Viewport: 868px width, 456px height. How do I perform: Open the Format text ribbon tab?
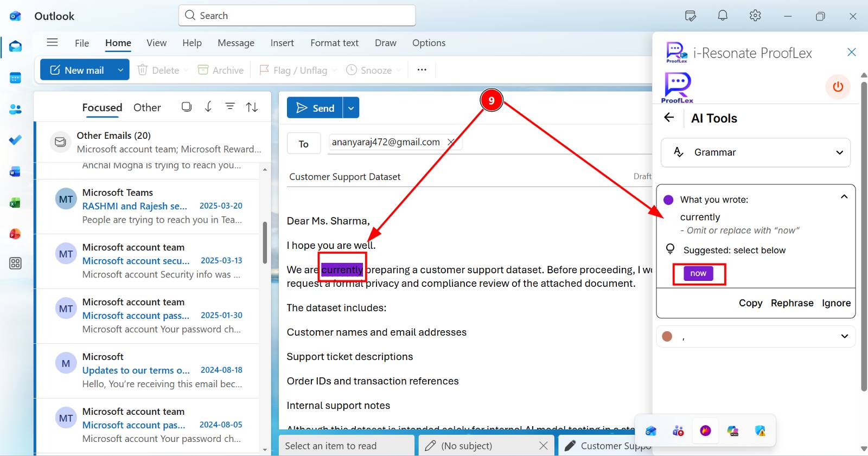click(334, 43)
